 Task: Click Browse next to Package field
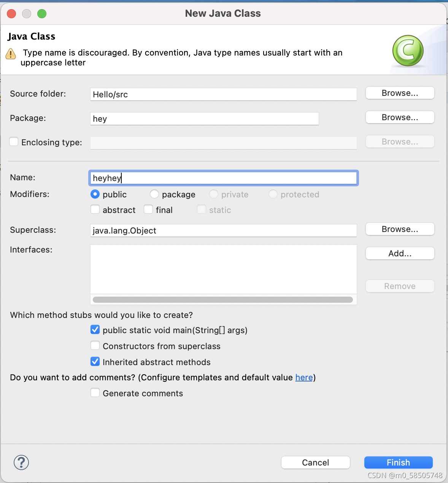coord(400,117)
